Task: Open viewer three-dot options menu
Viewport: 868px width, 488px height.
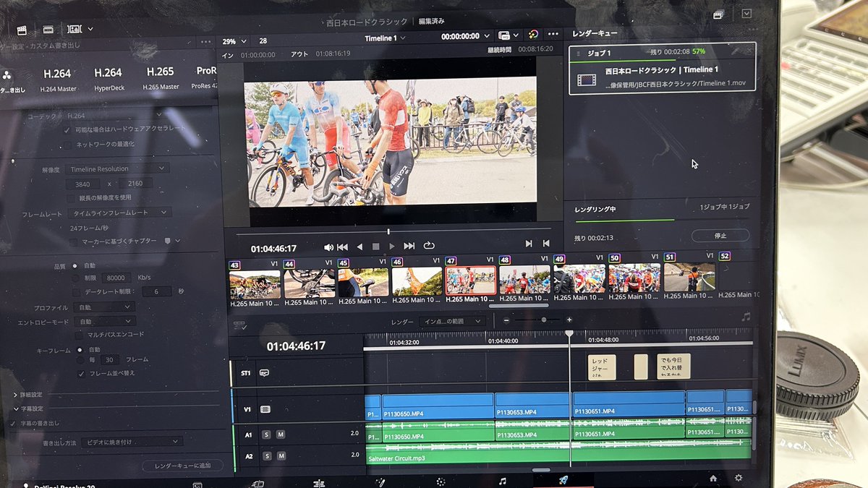Action: 553,34
